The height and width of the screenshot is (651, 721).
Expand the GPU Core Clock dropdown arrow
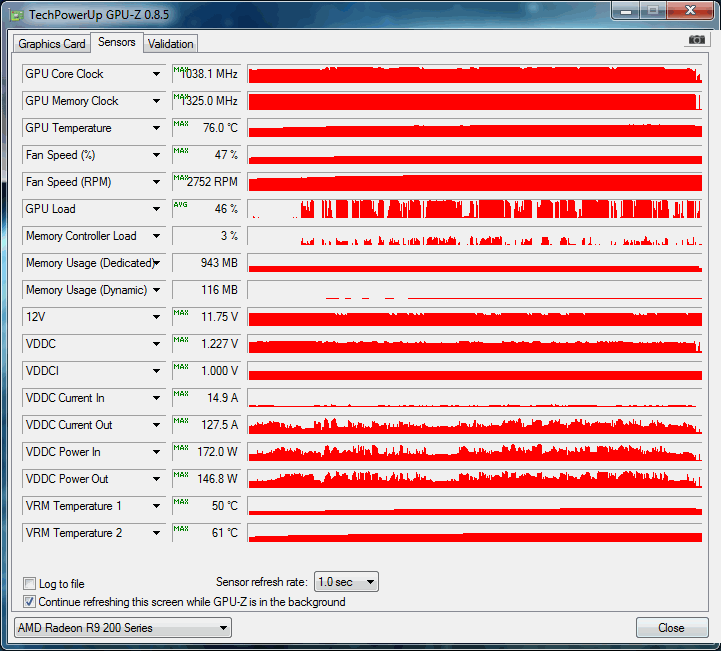point(156,74)
